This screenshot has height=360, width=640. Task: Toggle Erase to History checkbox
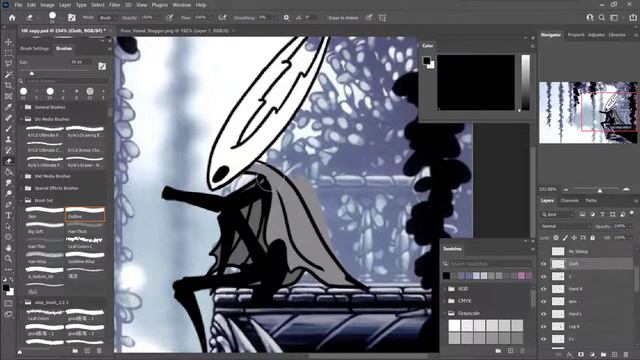(325, 18)
